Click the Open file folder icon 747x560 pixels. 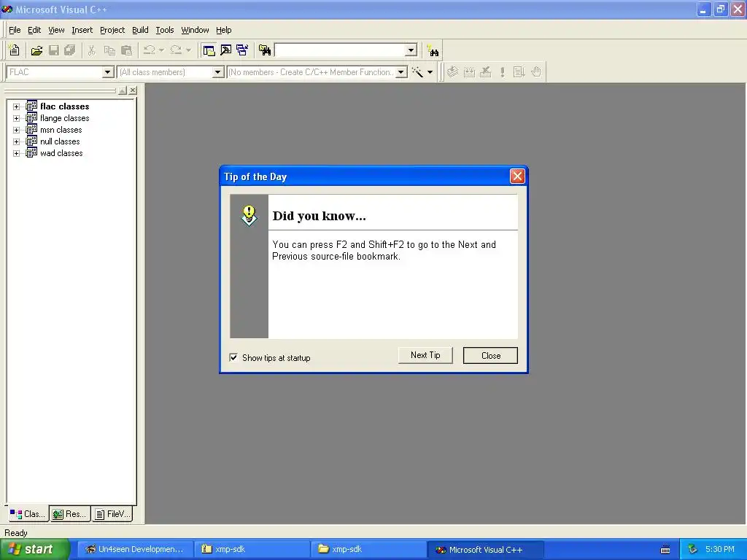[36, 50]
